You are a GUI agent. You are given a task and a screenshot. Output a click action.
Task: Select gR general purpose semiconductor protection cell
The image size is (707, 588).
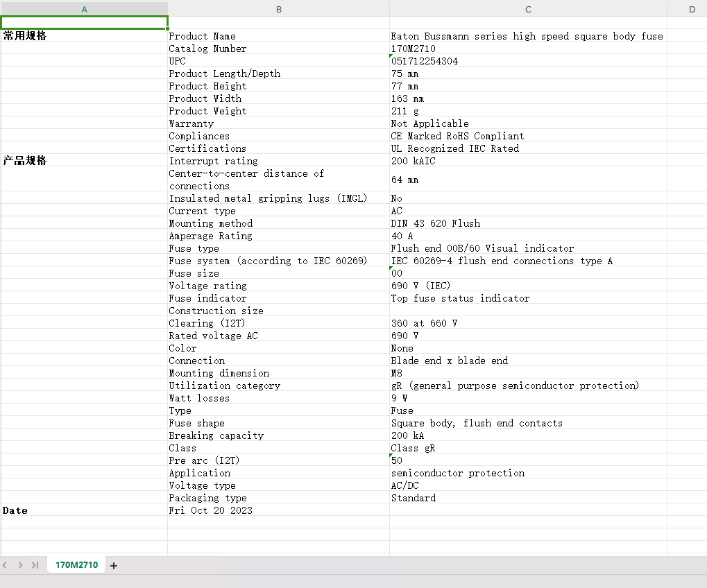[x=528, y=386]
